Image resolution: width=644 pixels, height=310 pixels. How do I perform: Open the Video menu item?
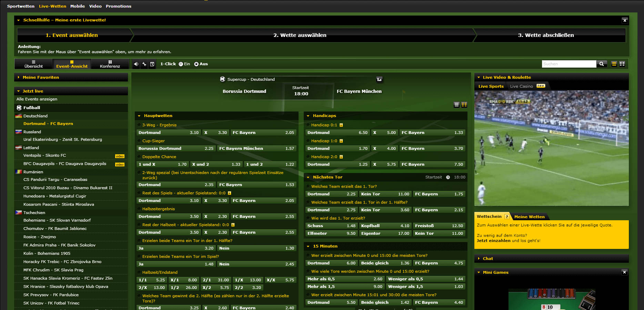(x=95, y=6)
